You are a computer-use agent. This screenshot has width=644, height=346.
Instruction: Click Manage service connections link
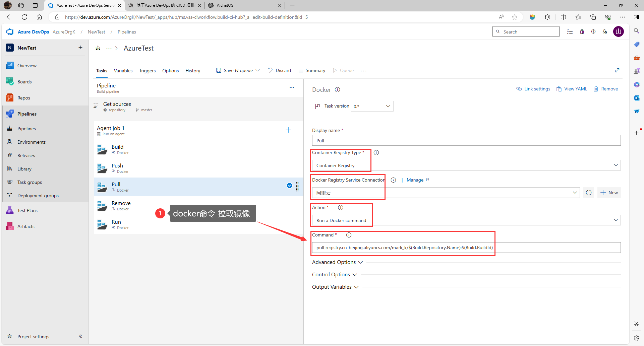418,180
